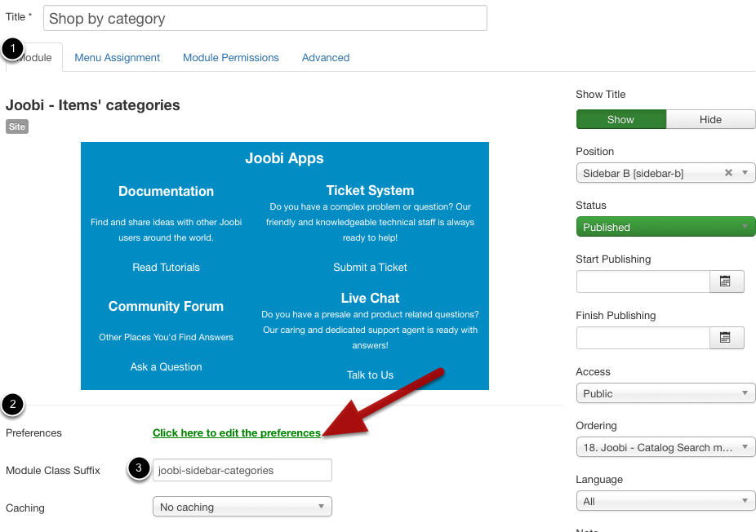Click the Joobi - Items' categories heading
The image size is (756, 532).
tap(92, 105)
